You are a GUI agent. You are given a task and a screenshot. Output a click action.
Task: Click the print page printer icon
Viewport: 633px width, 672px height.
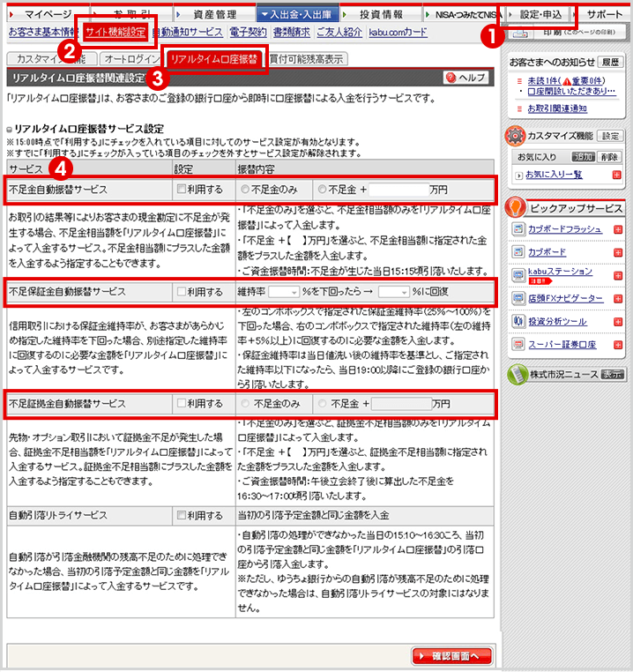click(x=520, y=33)
